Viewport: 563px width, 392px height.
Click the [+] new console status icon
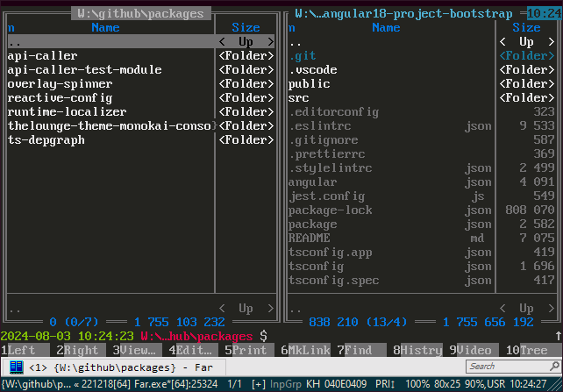click(259, 384)
